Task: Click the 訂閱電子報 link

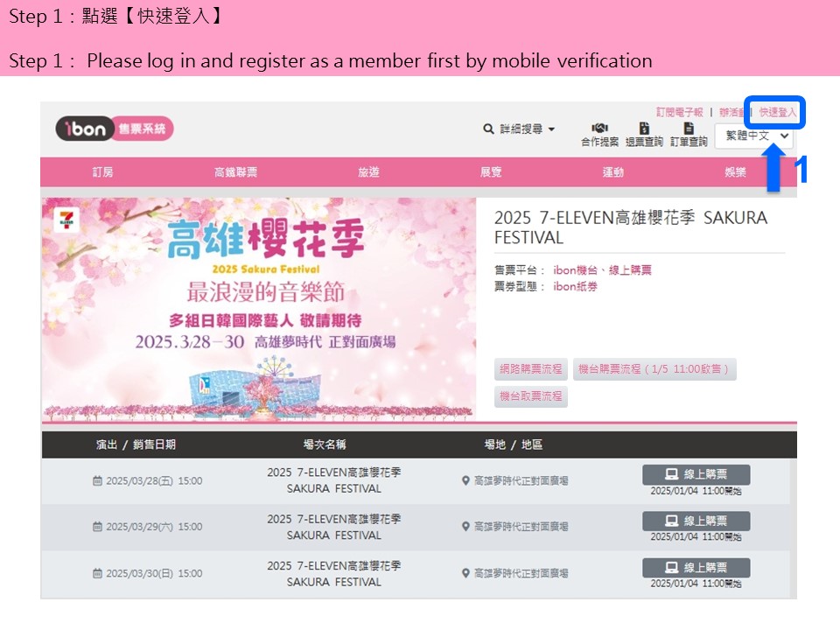Action: tap(679, 112)
